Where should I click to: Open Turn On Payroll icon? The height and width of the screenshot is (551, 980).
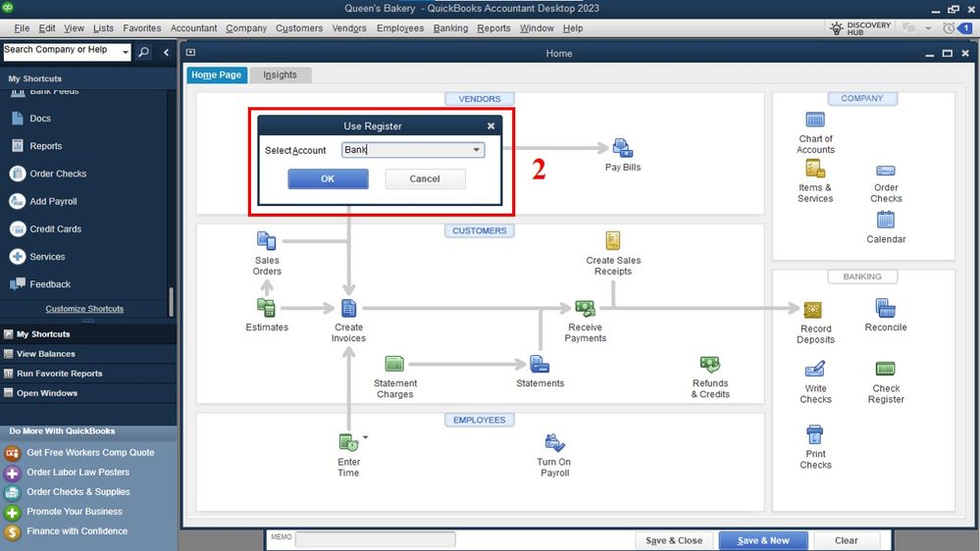[554, 442]
